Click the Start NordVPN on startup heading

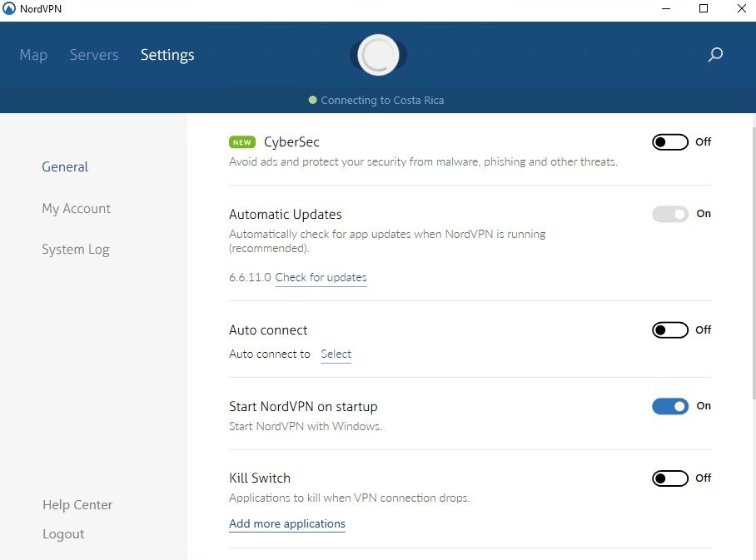[x=303, y=407]
